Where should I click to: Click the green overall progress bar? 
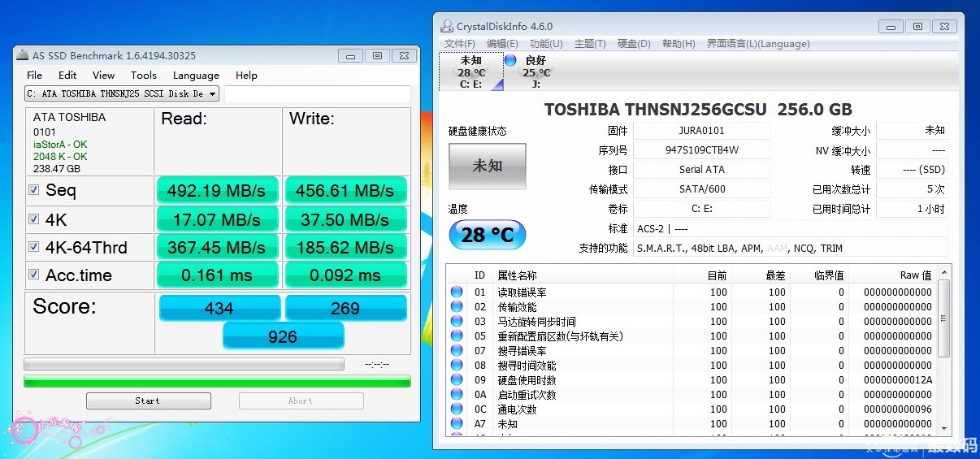(x=218, y=381)
